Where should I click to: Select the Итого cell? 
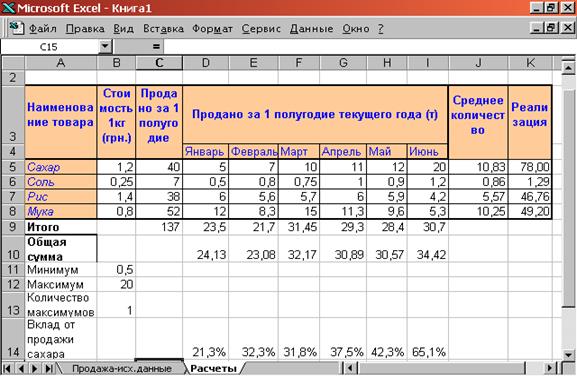pyautogui.click(x=61, y=227)
